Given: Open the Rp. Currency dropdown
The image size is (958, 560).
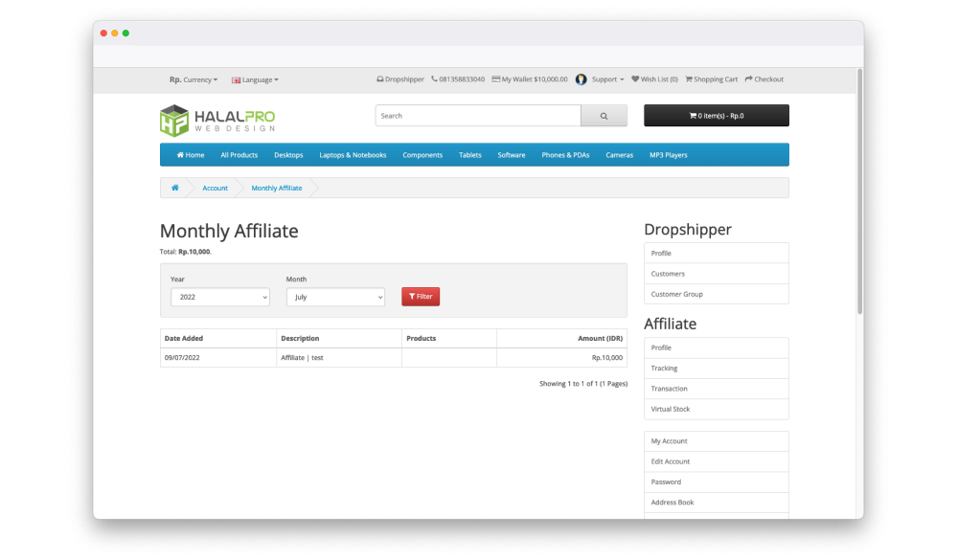Looking at the screenshot, I should click(x=194, y=79).
